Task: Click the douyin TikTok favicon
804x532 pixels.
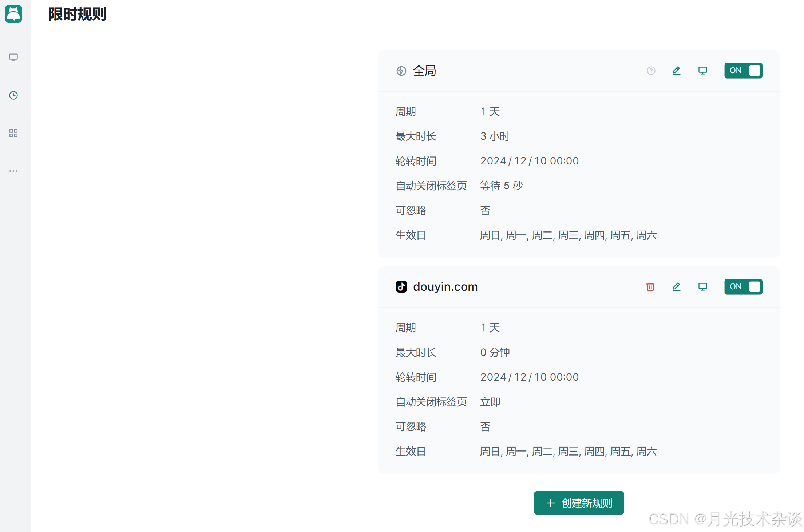Action: [401, 287]
